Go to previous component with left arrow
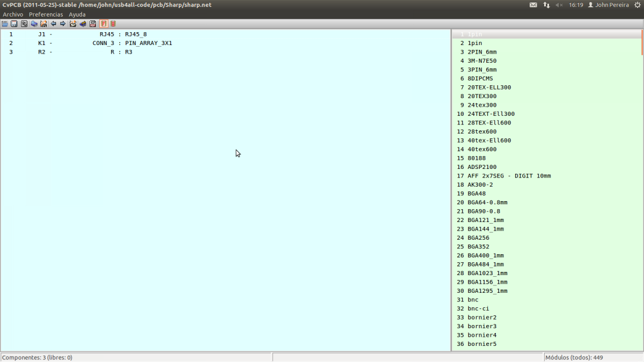Viewport: 644px width, 362px height. [x=53, y=24]
